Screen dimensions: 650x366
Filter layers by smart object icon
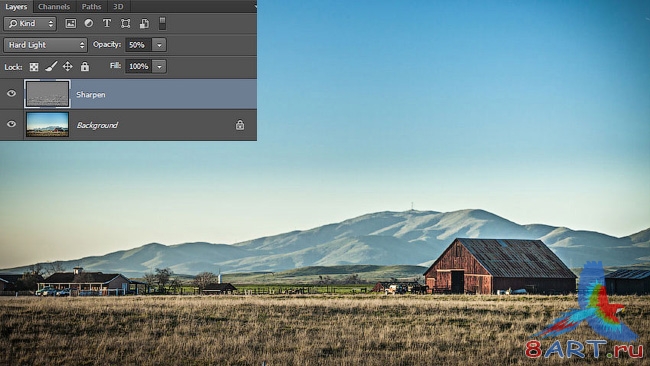click(144, 23)
